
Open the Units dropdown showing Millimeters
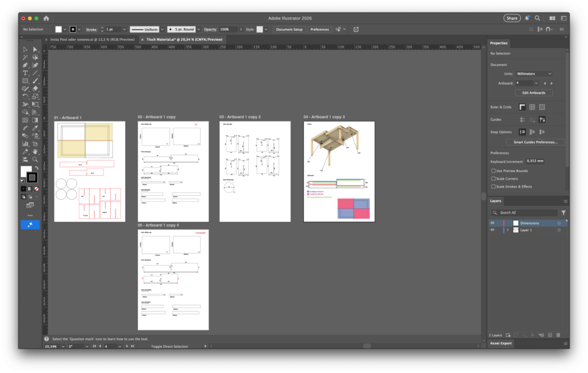533,74
